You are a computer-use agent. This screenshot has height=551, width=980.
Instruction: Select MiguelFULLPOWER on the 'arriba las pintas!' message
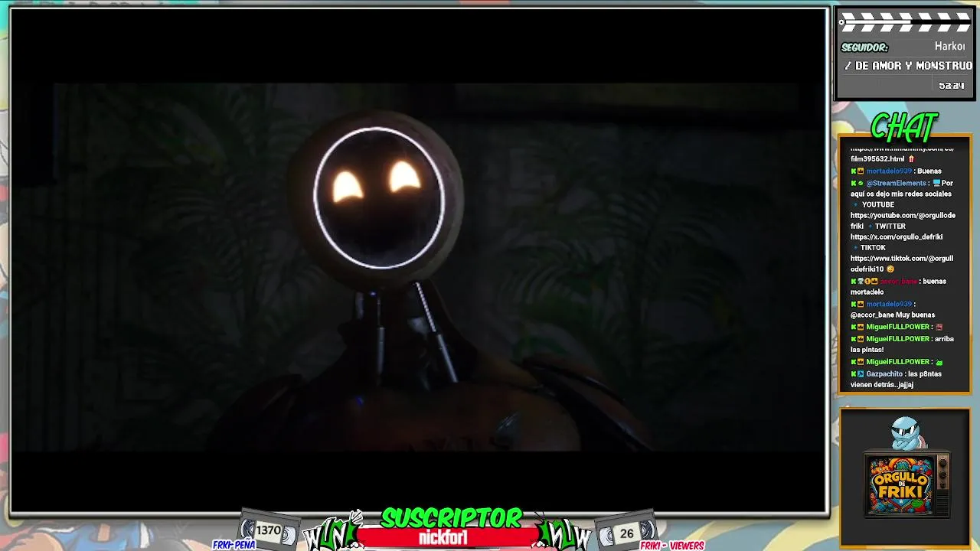tap(898, 338)
